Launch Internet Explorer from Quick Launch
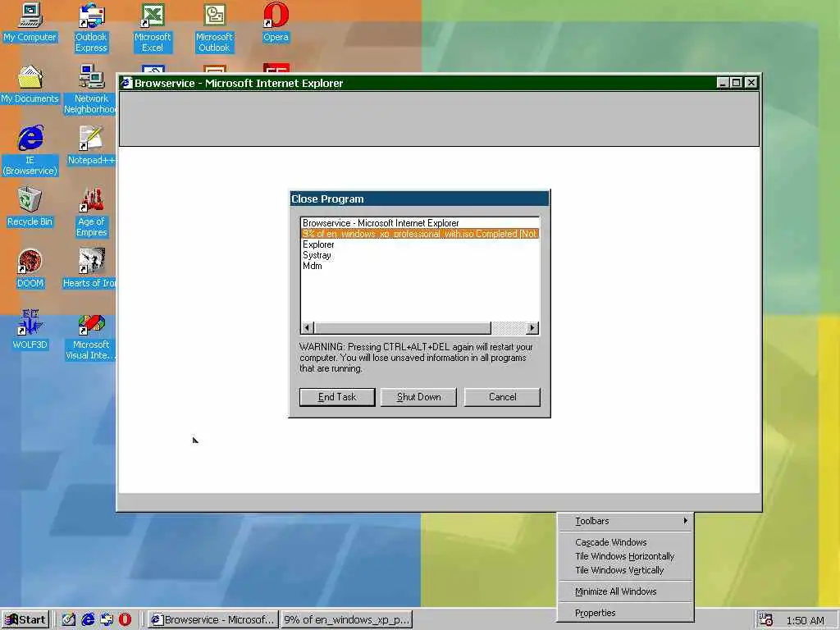This screenshot has height=630, width=840. [x=88, y=620]
